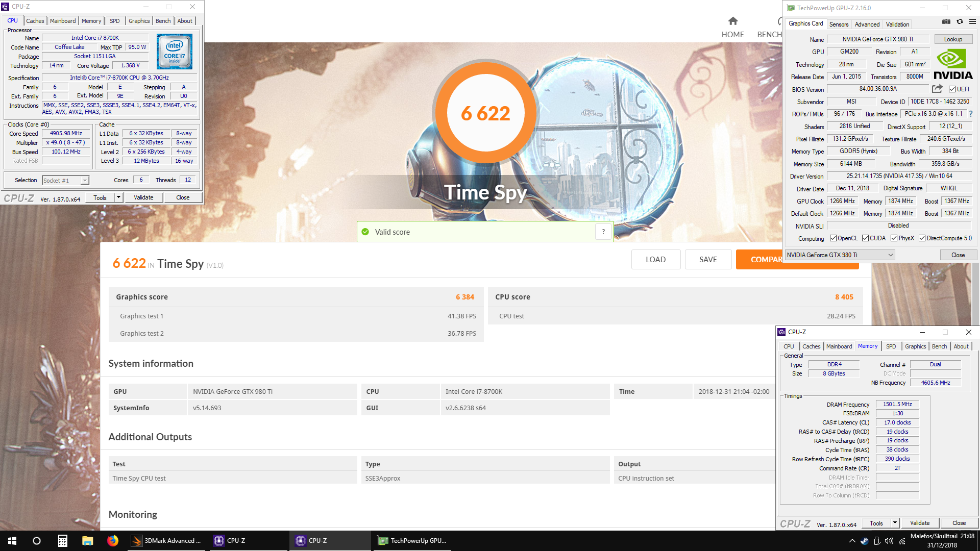Open the Tools dropdown arrow in top CPU-Z

(118, 197)
